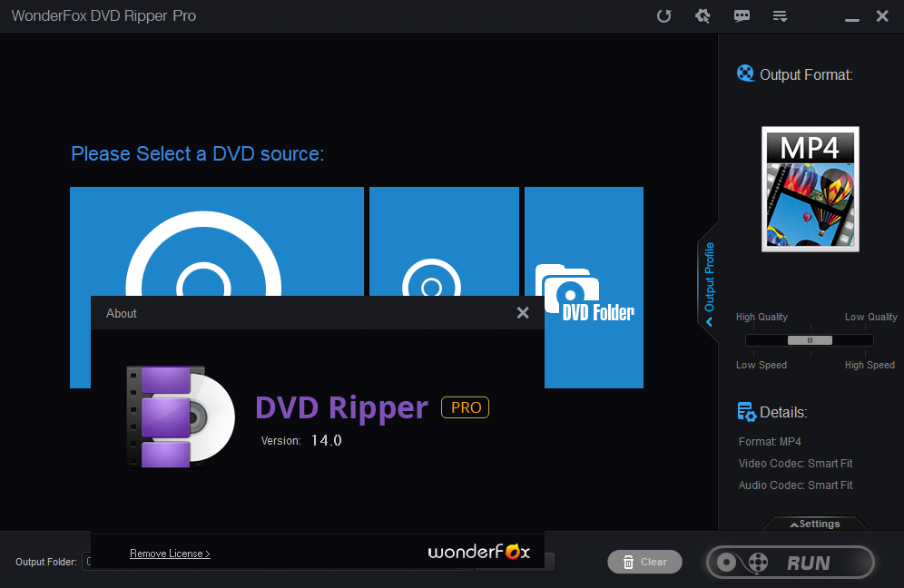Close the About dialog
Viewport: 904px width, 588px height.
click(x=523, y=312)
